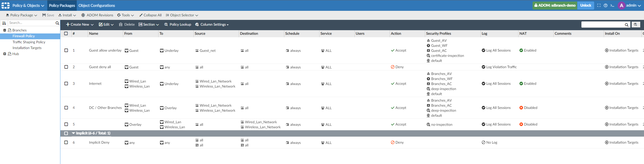Viewport: 644px width, 164px height.
Task: Open ADOM Revisions
Action: coord(97,15)
